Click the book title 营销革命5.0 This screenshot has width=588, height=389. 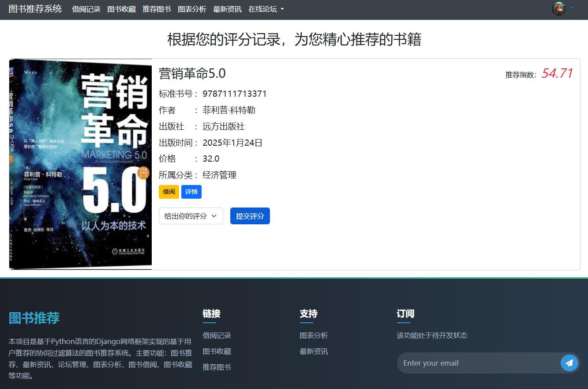(192, 74)
